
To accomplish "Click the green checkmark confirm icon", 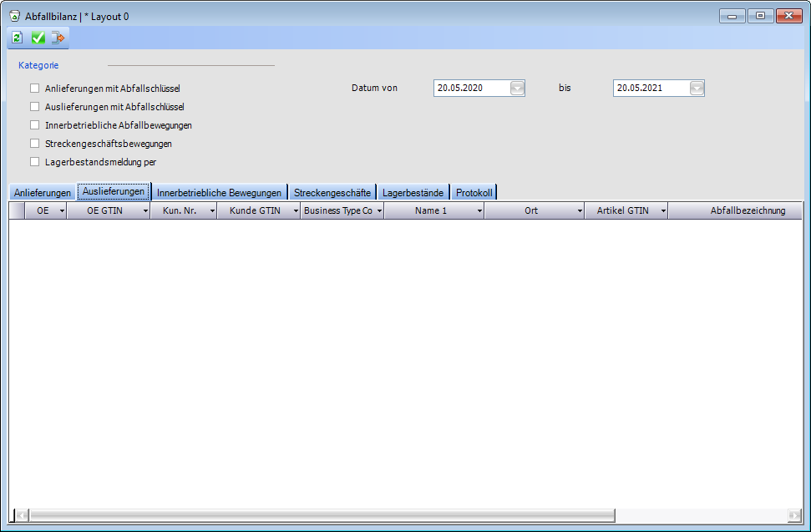I will 38,38.
